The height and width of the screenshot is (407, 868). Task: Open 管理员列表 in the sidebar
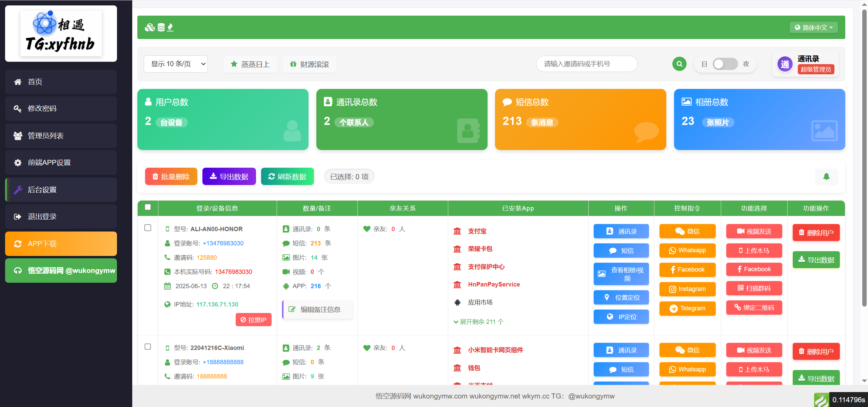pyautogui.click(x=61, y=136)
